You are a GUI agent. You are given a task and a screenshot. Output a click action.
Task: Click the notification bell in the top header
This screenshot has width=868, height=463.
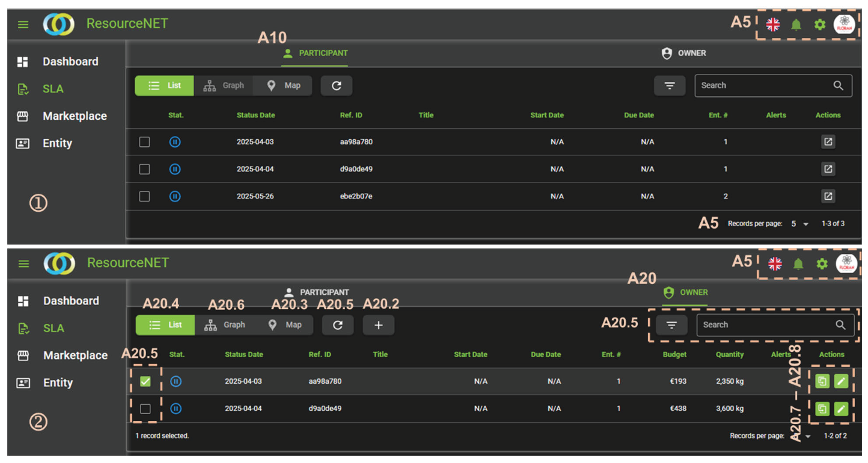point(796,25)
